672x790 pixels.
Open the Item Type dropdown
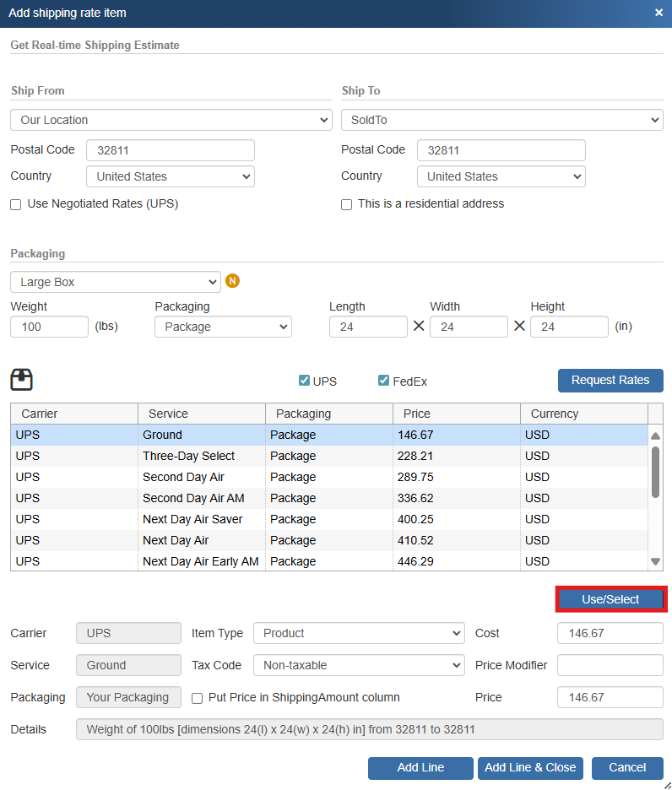click(359, 633)
